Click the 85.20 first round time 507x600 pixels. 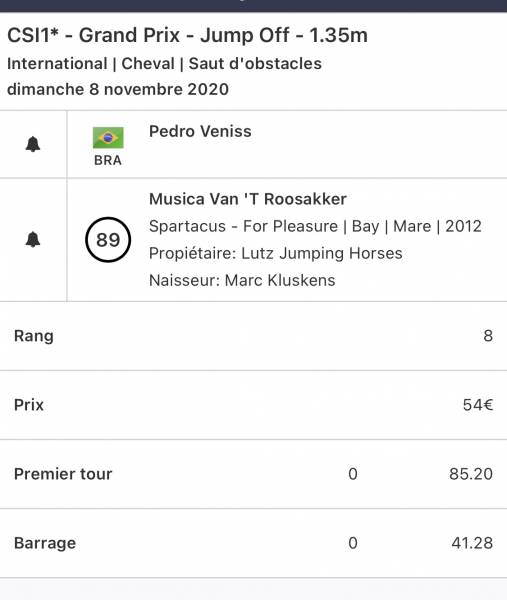click(x=471, y=474)
